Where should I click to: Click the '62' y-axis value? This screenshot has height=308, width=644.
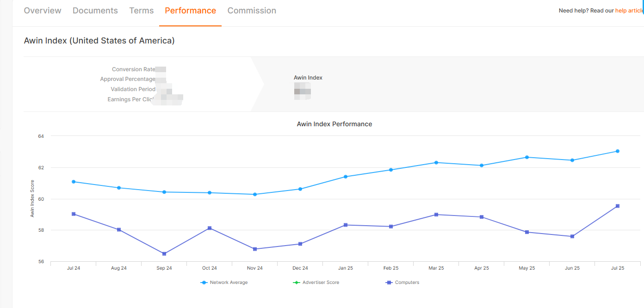pos(41,167)
